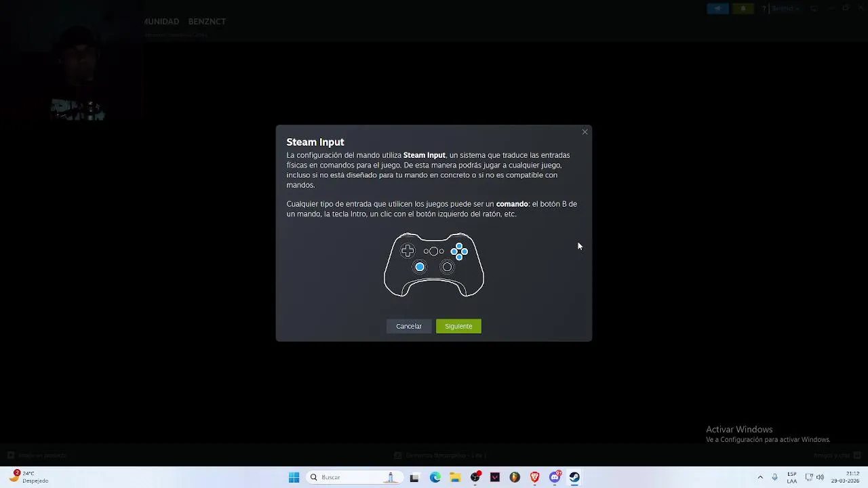868x488 pixels.
Task: Click the microphone tray icon
Action: point(774,477)
